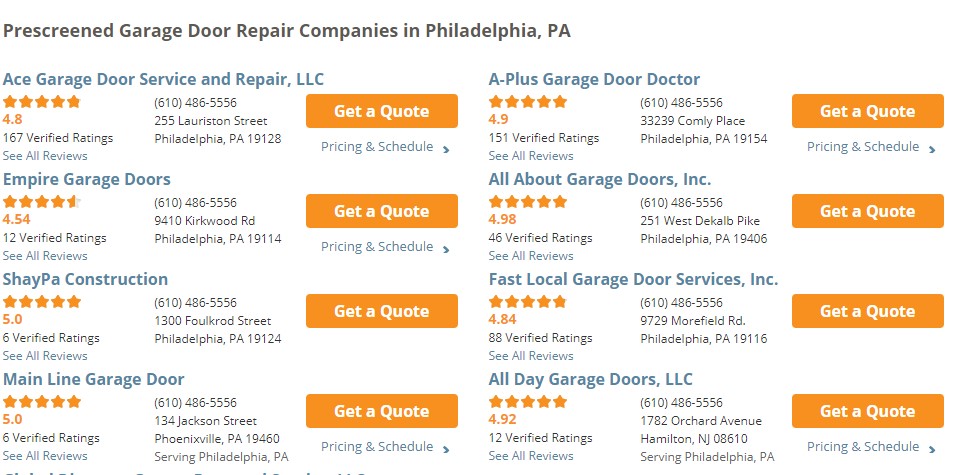Expand Pricing & Schedule for Main Line Garage Door
This screenshot has height=475, width=957.
tap(384, 447)
